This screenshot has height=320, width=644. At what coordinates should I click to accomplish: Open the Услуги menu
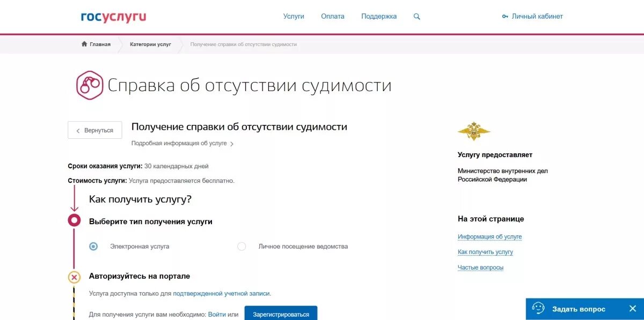[x=294, y=17]
